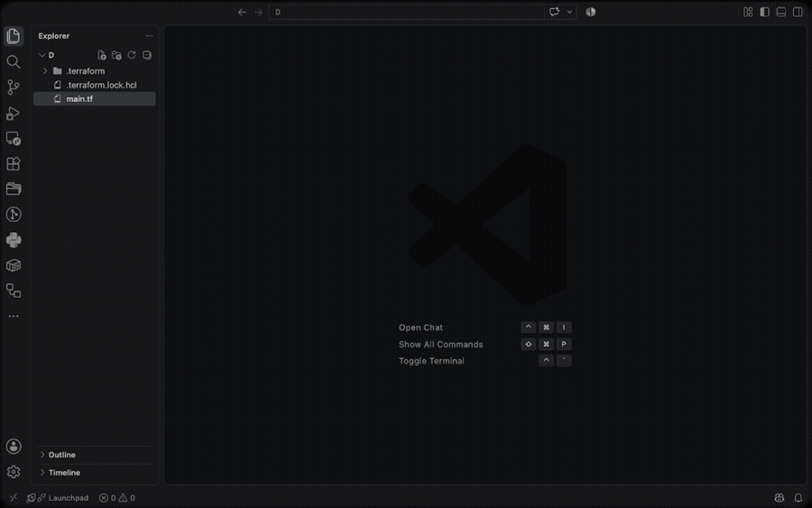Viewport: 812px width, 508px height.
Task: Open the Source Control view
Action: pos(14,87)
